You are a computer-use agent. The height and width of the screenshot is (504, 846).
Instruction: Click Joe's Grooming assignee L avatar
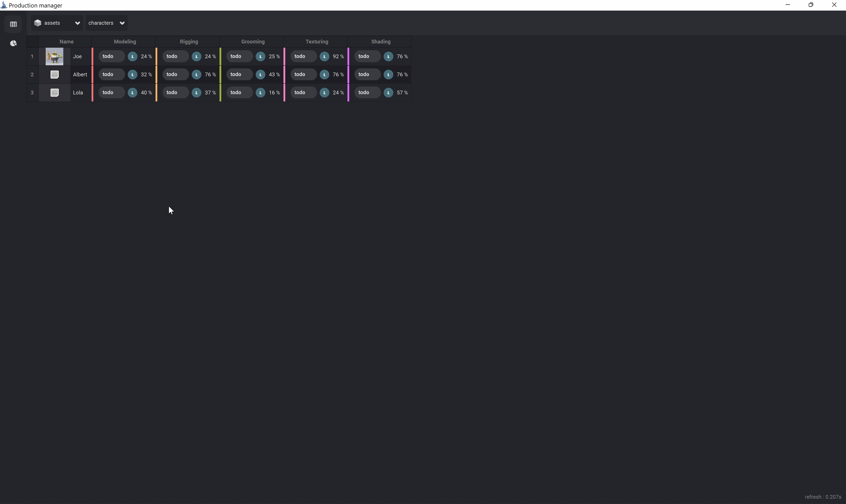click(261, 56)
